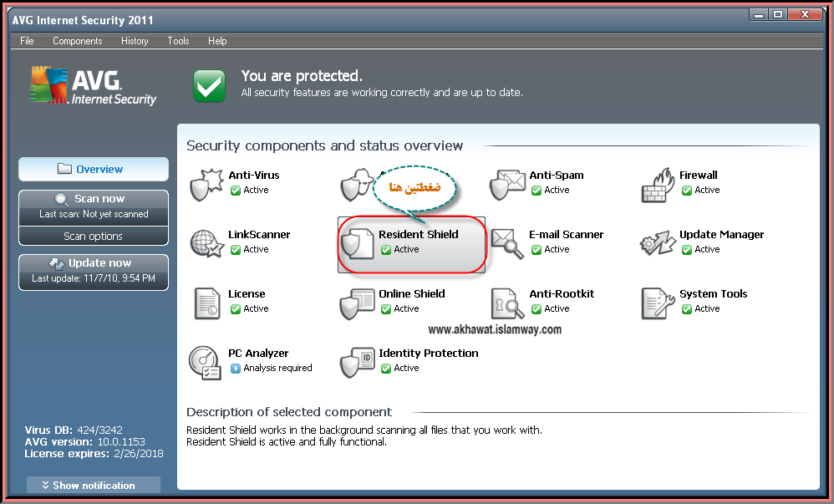Image resolution: width=834 pixels, height=504 pixels.
Task: Select the LinkScanner globe icon
Action: tap(206, 244)
